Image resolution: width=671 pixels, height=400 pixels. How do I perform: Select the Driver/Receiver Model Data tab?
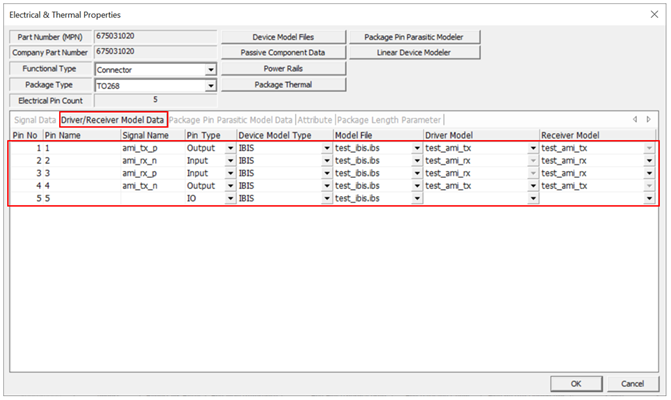tap(112, 120)
